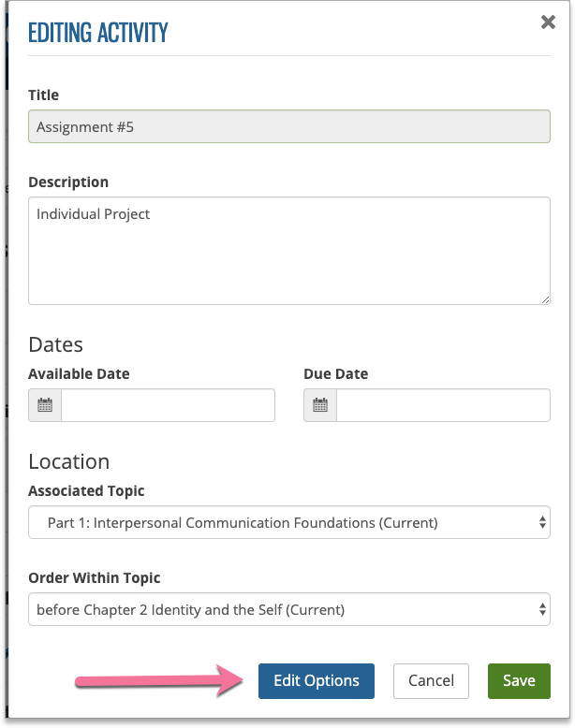Screen dimensions: 575x728
Task: Click the Editing Activity heading
Action: pos(98,33)
